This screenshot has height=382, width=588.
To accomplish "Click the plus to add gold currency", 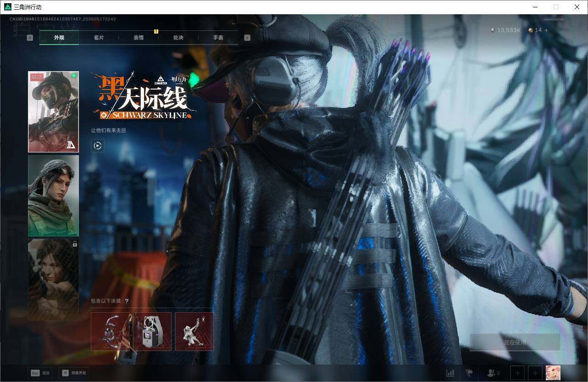I will click(x=546, y=30).
